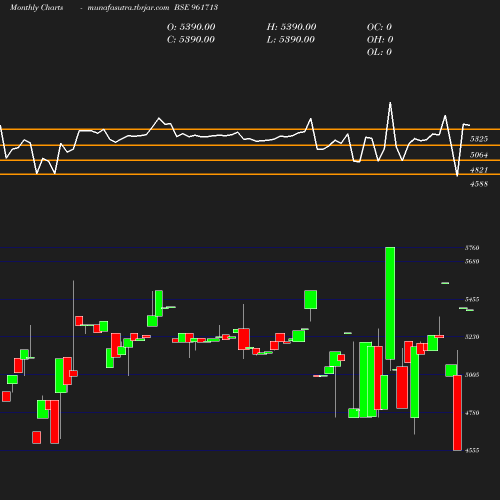
Task: Click the 4780 candlestick axis label
Action: click(x=472, y=413)
